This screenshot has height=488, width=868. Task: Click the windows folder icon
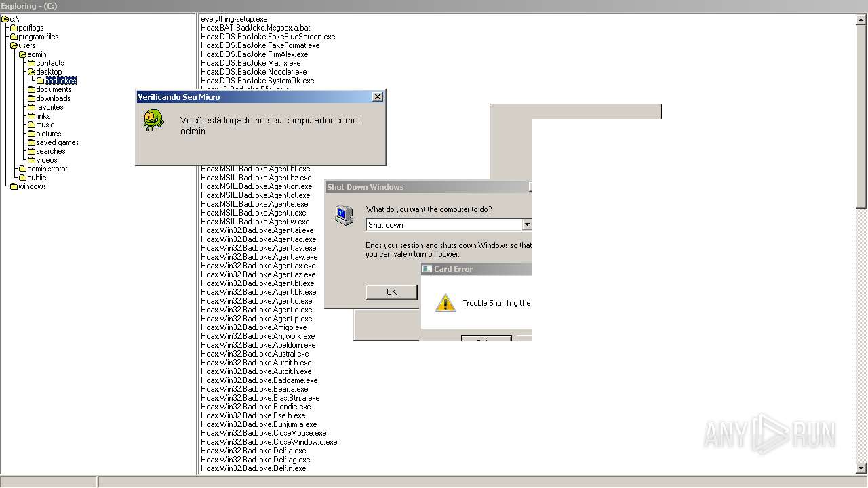pyautogui.click(x=14, y=186)
